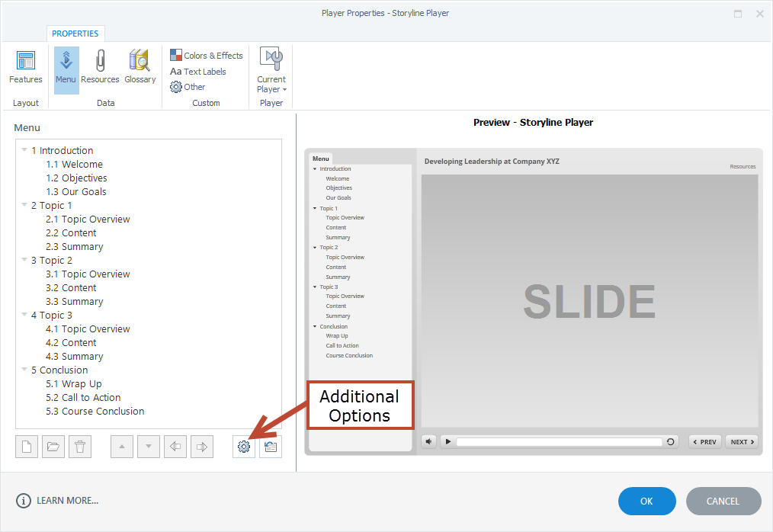Image resolution: width=773 pixels, height=532 pixels.
Task: Select the Resources paperclip icon
Action: (x=100, y=67)
